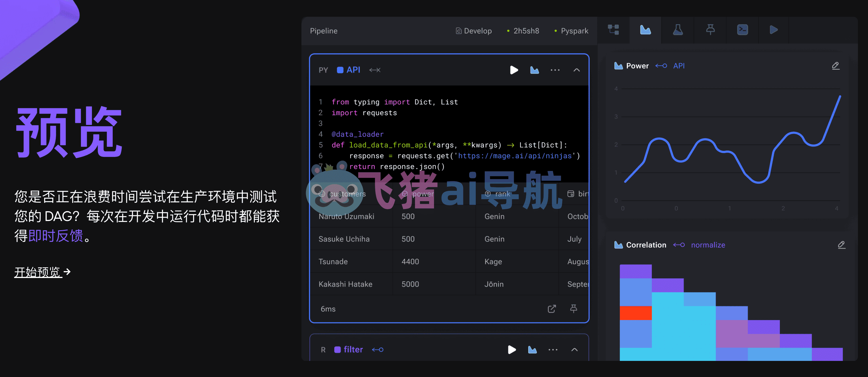
Task: Click the run pipeline play icon in toolbar
Action: (774, 30)
